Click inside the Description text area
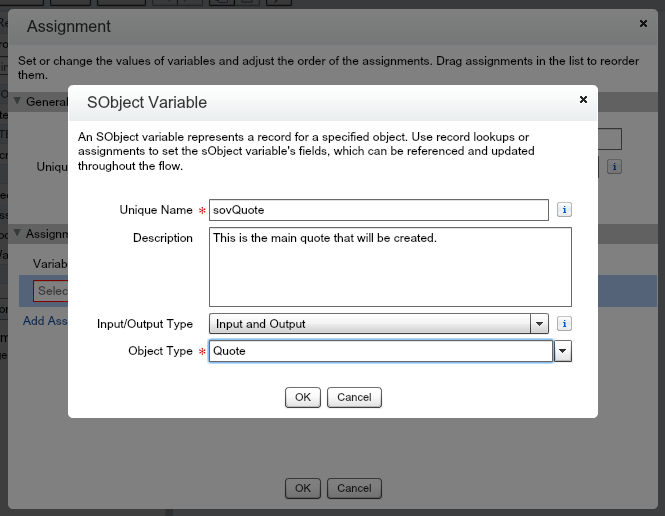The height and width of the screenshot is (516, 665). [x=390, y=266]
